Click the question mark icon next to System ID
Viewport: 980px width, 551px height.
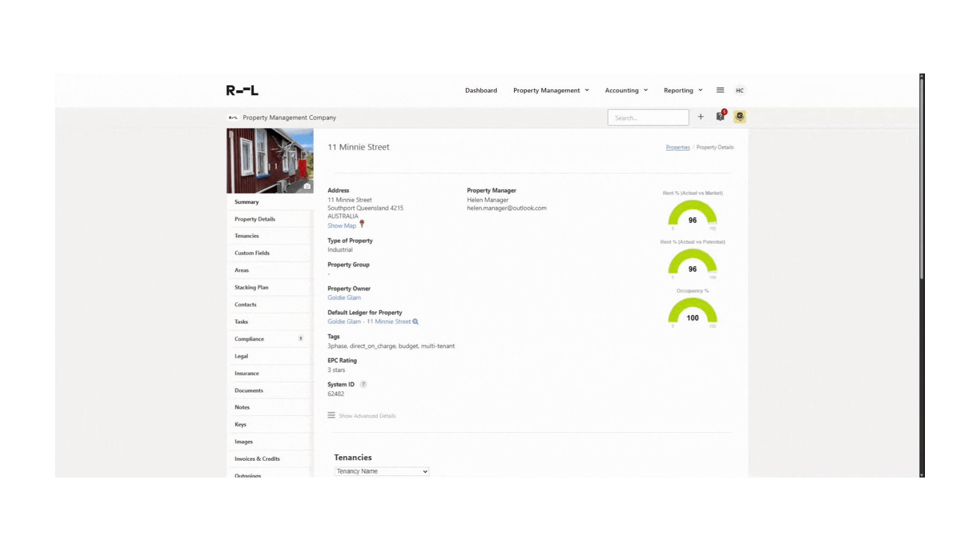click(x=363, y=384)
